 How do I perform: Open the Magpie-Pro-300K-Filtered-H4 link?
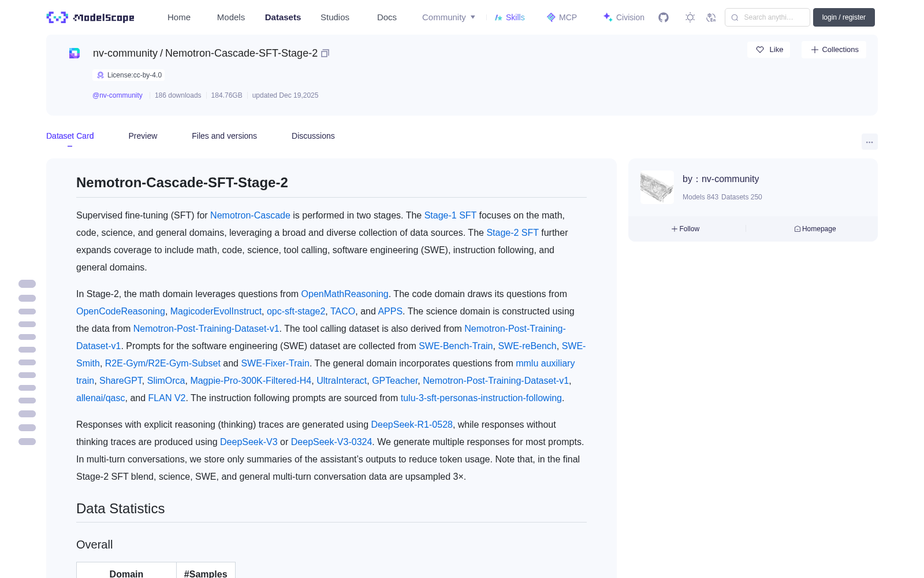(x=251, y=380)
